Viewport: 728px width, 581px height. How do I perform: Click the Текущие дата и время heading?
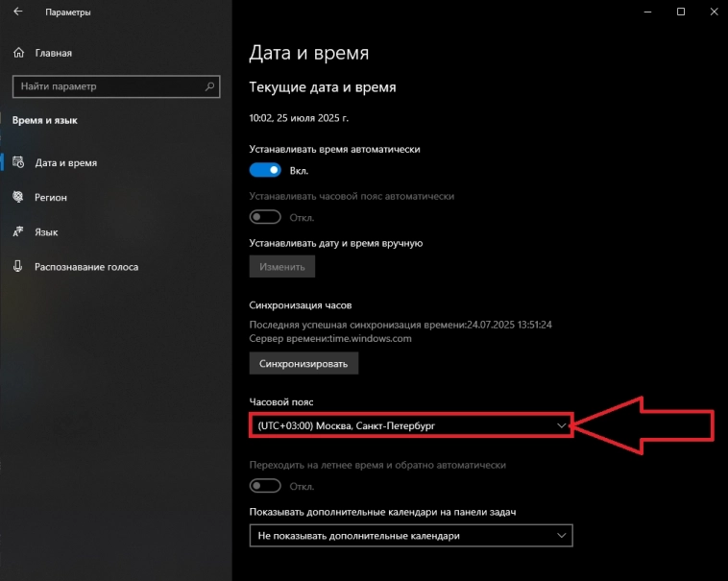[323, 87]
